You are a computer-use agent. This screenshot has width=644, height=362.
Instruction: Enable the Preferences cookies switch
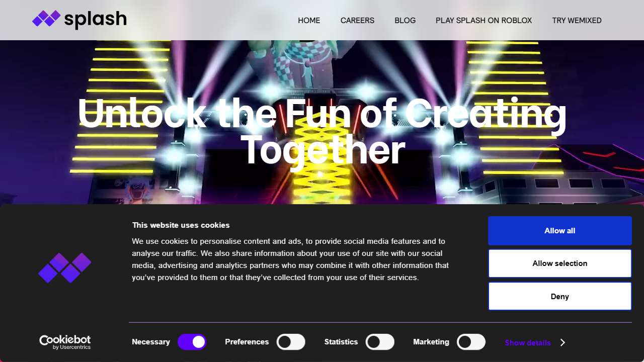[291, 342]
